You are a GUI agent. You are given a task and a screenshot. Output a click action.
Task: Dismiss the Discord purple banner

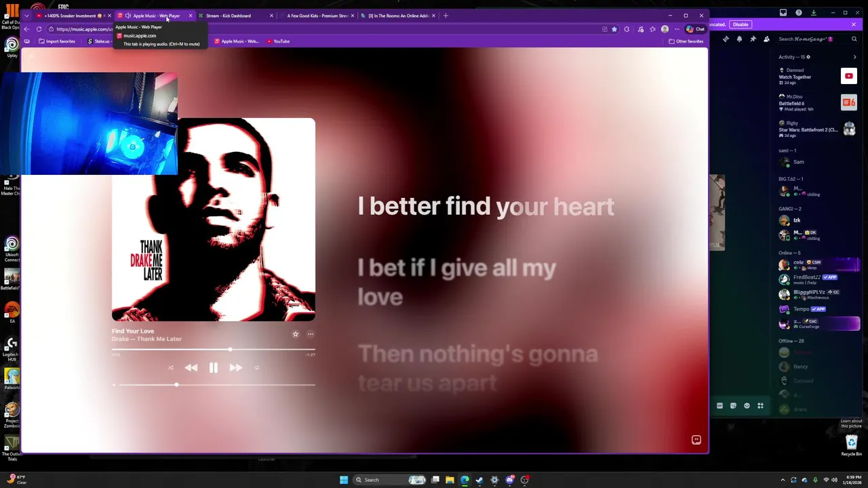[x=854, y=24]
